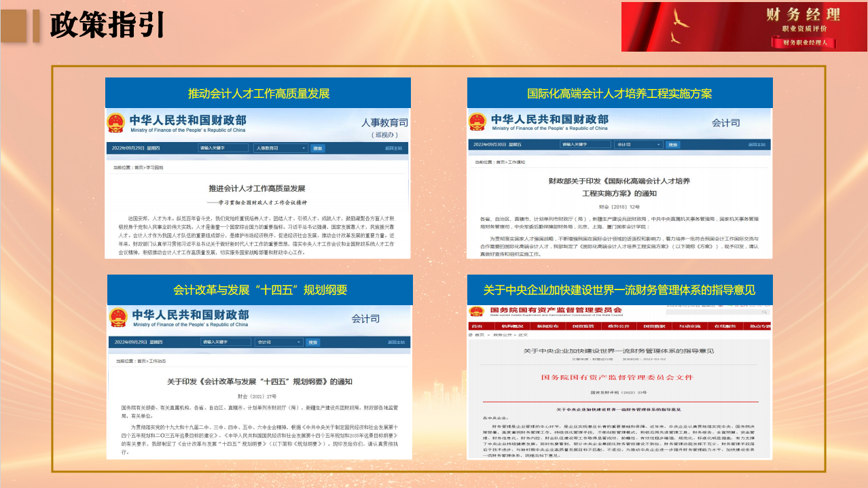The width and height of the screenshot is (868, 488).
Task: Click the 政务公开 breadcrumb on the SASAC page
Action: [502, 335]
